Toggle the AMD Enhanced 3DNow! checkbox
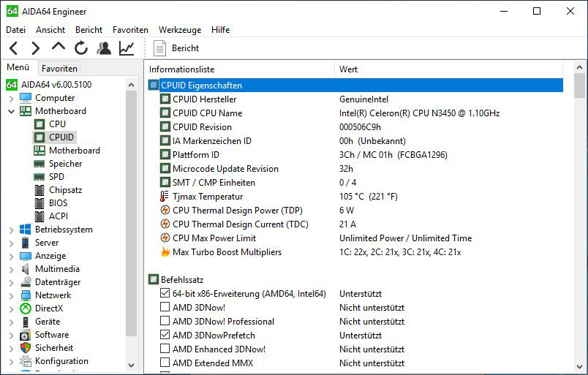This screenshot has height=375, width=588. click(x=165, y=349)
